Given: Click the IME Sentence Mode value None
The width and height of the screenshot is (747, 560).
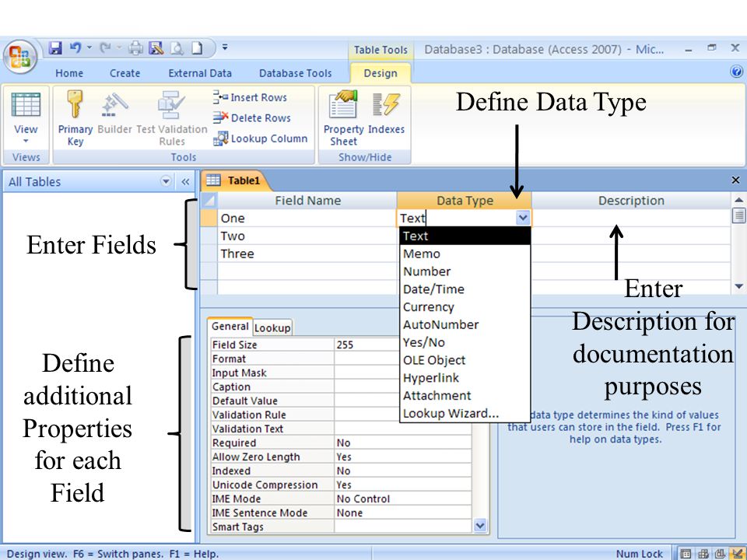Looking at the screenshot, I should (403, 513).
